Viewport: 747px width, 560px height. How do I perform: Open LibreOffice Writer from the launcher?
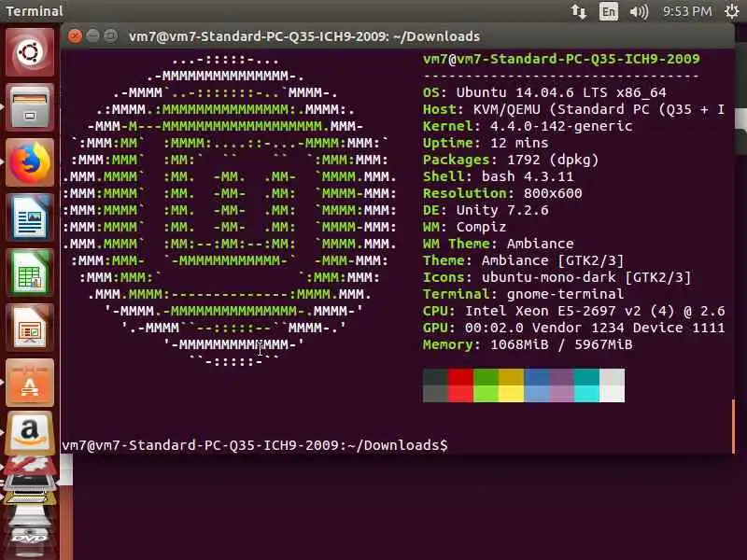30,217
